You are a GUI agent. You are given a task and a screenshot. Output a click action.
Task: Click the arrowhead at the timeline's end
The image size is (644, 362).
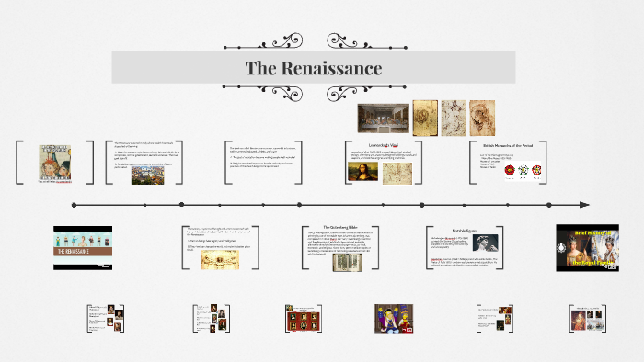pyautogui.click(x=584, y=205)
